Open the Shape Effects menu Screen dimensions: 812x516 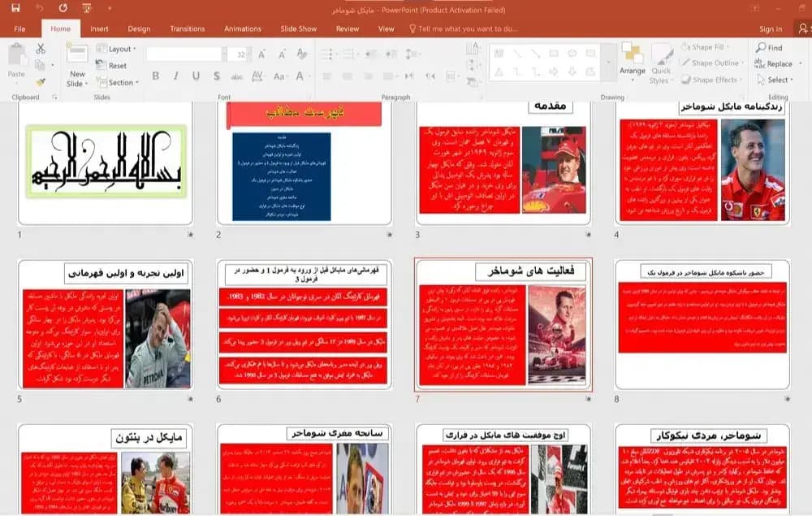click(x=711, y=80)
